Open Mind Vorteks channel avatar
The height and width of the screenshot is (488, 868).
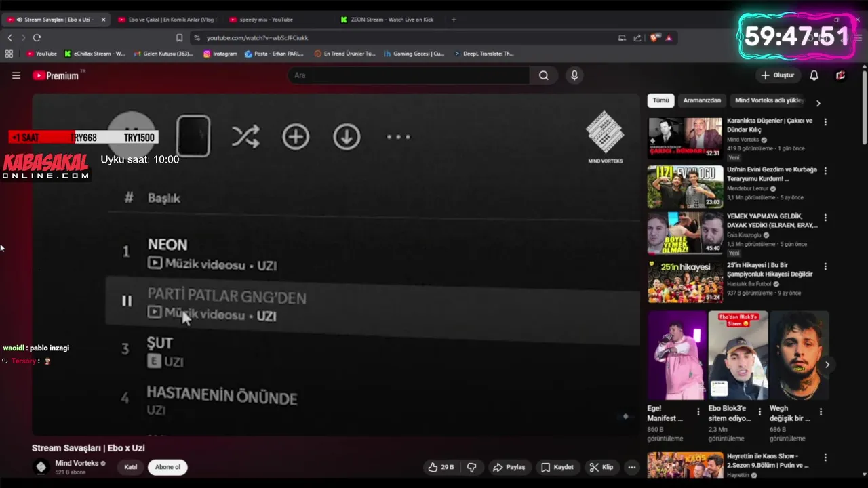pyautogui.click(x=41, y=467)
